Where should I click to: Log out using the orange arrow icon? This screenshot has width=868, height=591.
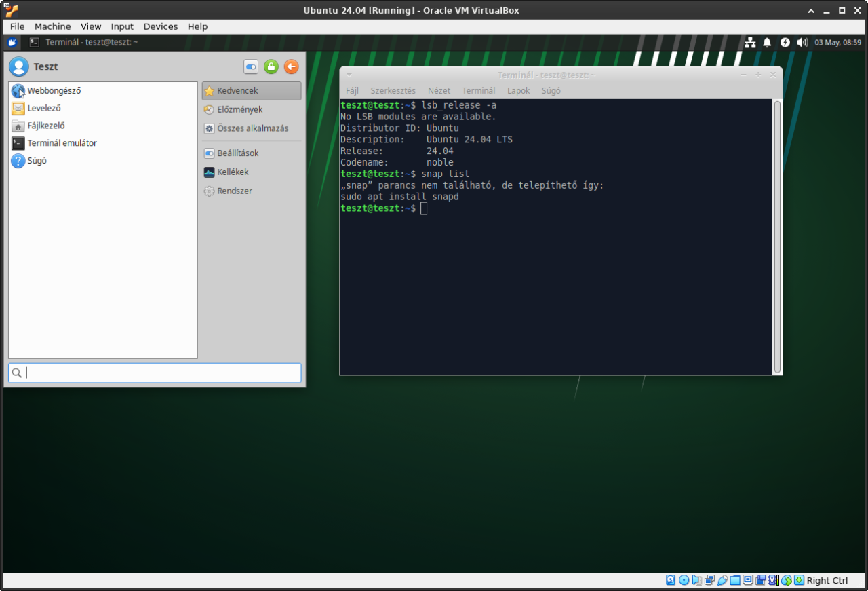(x=291, y=66)
